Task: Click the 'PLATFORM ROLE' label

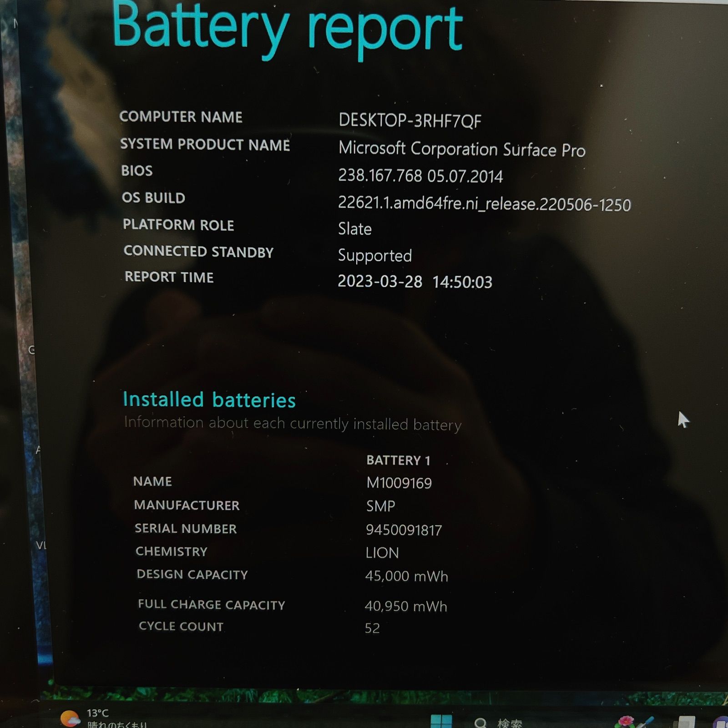Action: tap(178, 225)
